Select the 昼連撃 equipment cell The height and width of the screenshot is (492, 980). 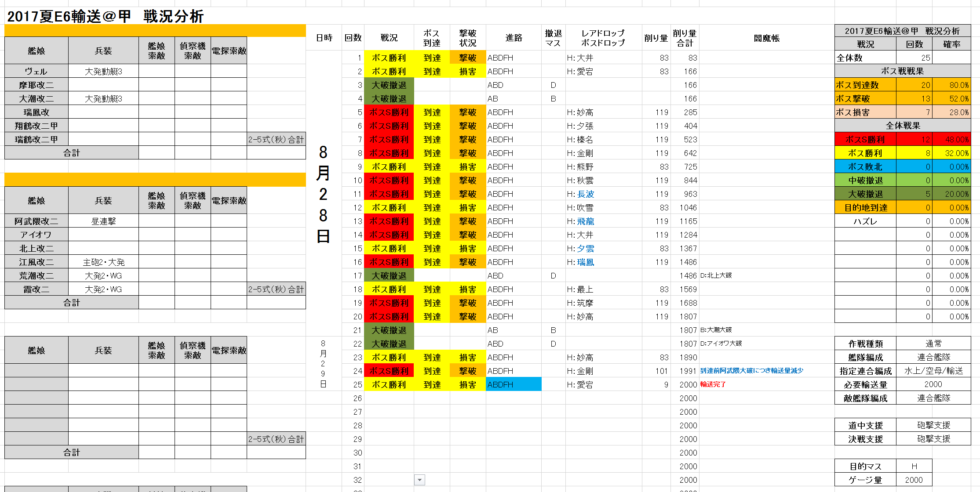pos(103,221)
